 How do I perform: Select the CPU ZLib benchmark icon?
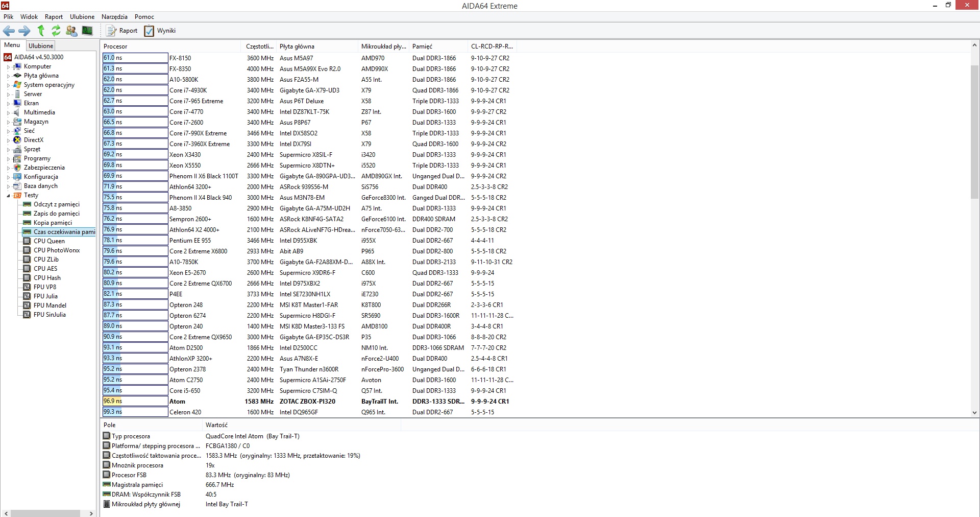28,260
